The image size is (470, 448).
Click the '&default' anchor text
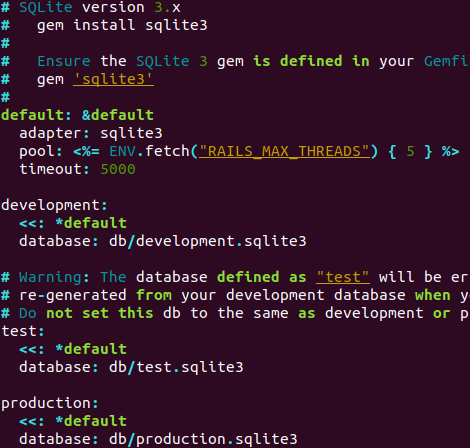point(118,115)
